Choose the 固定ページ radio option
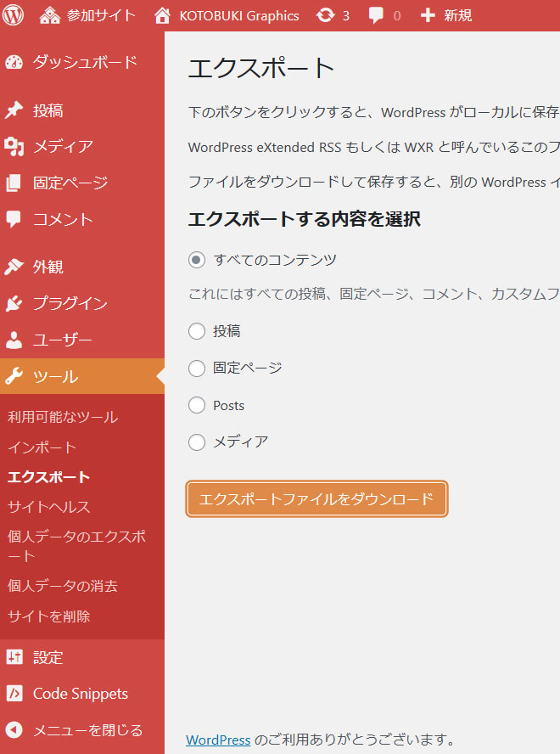 click(197, 369)
